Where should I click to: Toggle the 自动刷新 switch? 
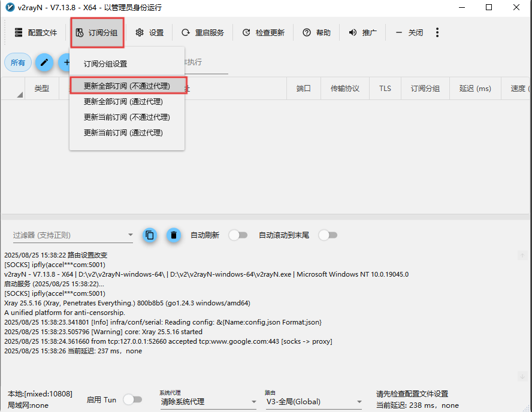pos(238,235)
